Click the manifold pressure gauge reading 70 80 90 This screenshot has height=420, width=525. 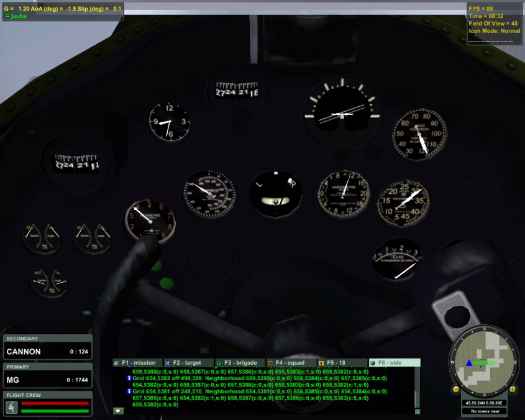(419, 135)
